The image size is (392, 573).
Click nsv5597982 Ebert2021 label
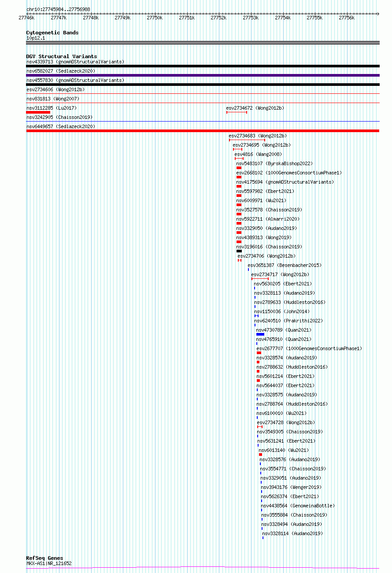point(265,191)
